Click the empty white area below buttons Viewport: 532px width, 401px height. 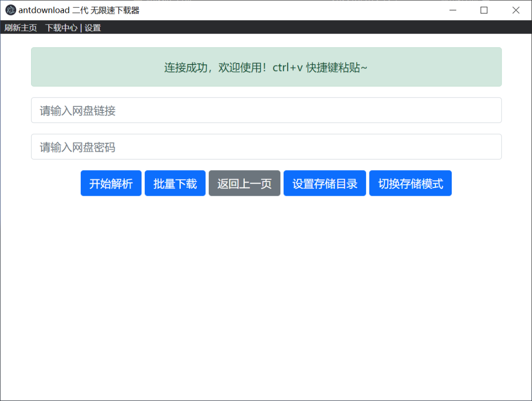click(266, 295)
